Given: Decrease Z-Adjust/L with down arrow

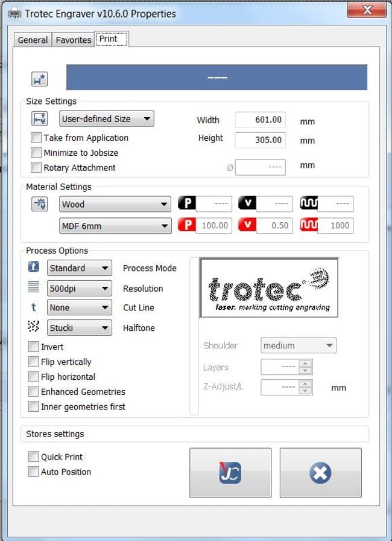Looking at the screenshot, I should [x=305, y=391].
